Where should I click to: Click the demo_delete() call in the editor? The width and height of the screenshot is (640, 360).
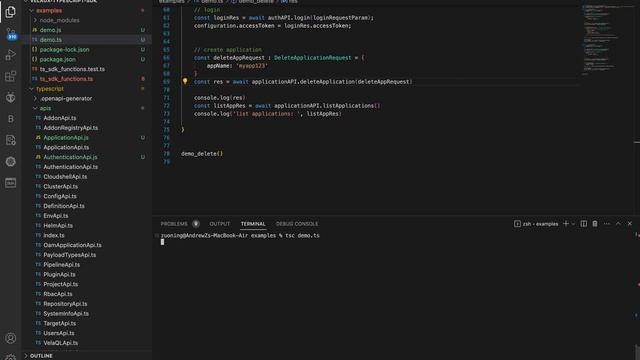pos(202,154)
